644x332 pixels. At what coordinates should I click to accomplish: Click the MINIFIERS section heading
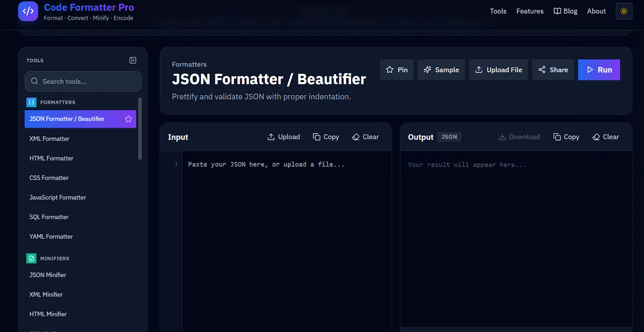point(55,258)
